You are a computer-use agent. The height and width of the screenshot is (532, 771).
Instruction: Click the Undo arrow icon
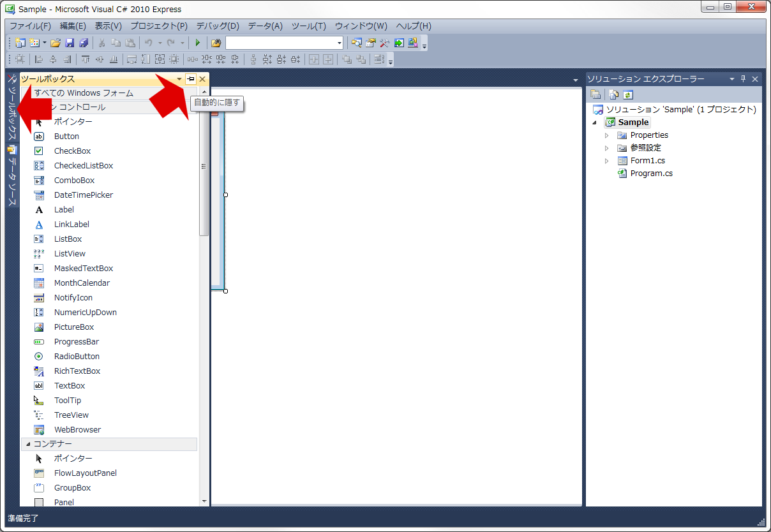click(x=148, y=43)
